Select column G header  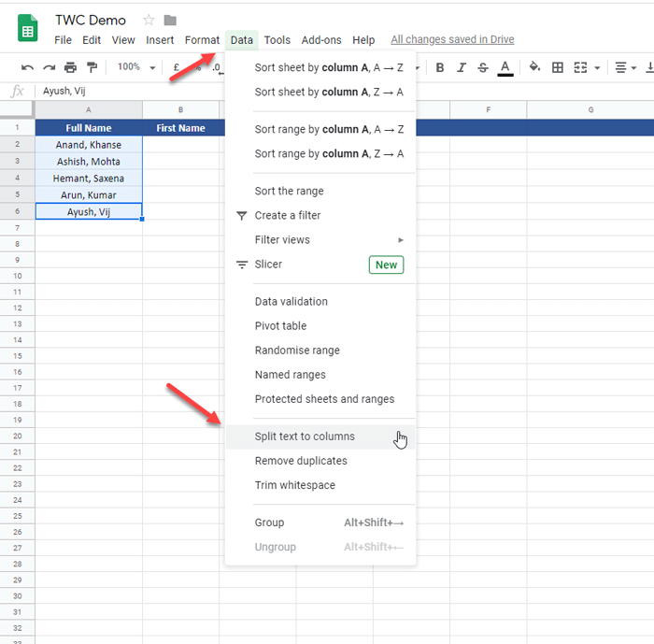coord(590,109)
